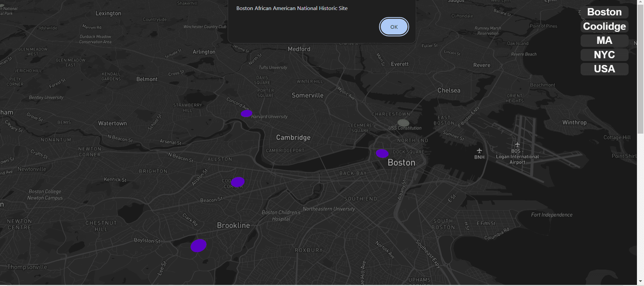Viewport: 644px width, 286px height.
Task: Click the Logan International Airport plane icon
Action: pos(517,145)
